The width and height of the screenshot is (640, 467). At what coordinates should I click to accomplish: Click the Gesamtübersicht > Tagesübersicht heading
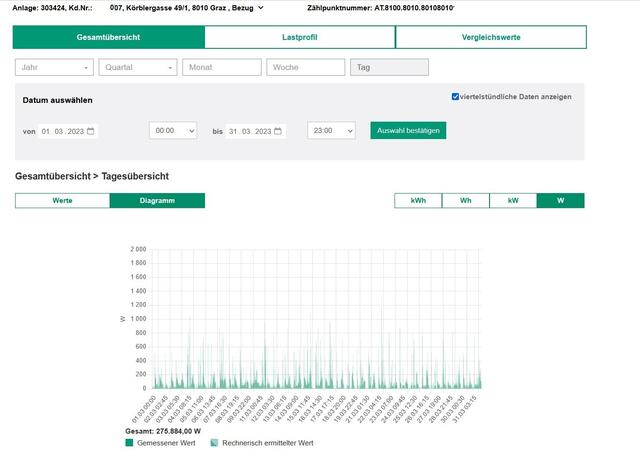click(x=92, y=176)
